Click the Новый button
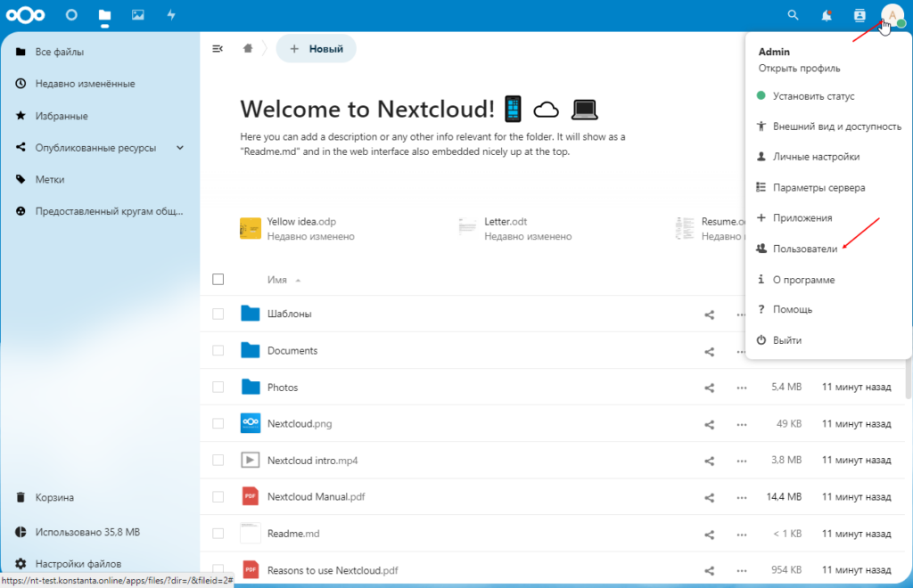Viewport: 913px width, 588px height. coord(317,49)
